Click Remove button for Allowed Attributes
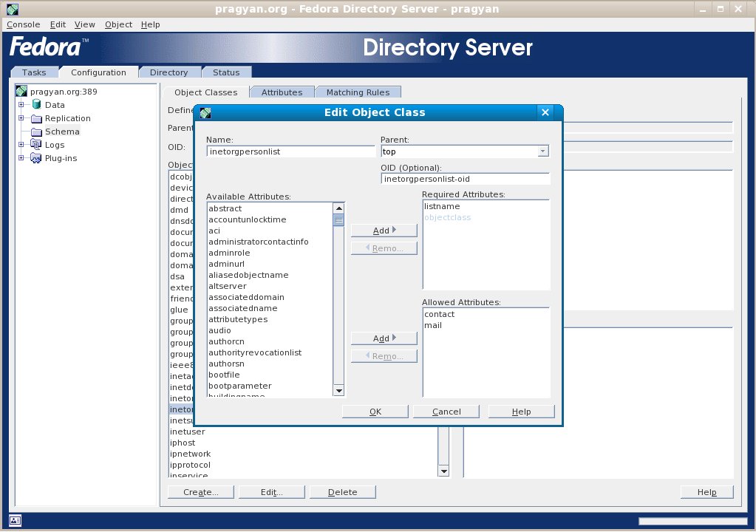The image size is (756, 532). pyautogui.click(x=384, y=356)
